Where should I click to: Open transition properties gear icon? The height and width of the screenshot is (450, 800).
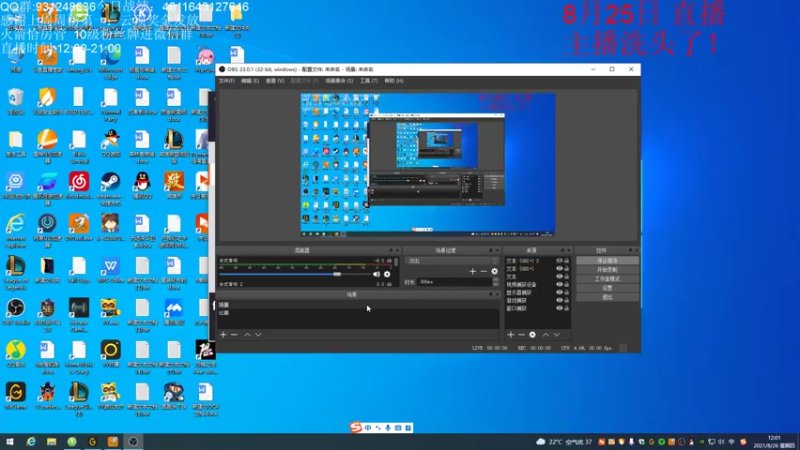(494, 271)
